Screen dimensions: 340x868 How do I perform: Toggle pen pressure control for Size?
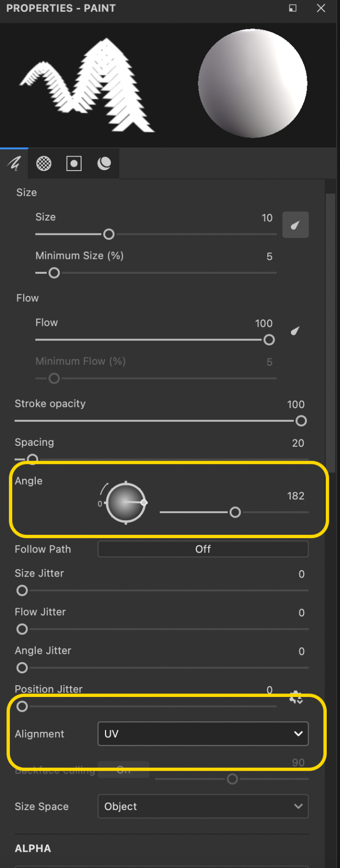pyautogui.click(x=295, y=225)
